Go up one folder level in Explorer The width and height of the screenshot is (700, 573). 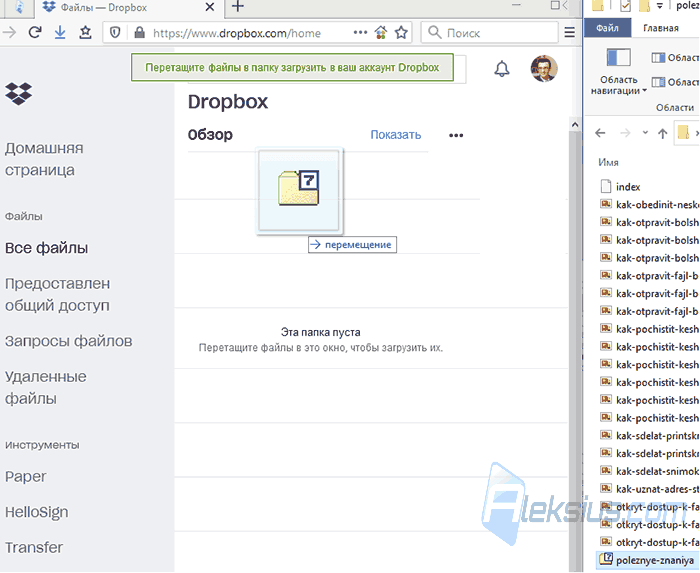point(662,133)
